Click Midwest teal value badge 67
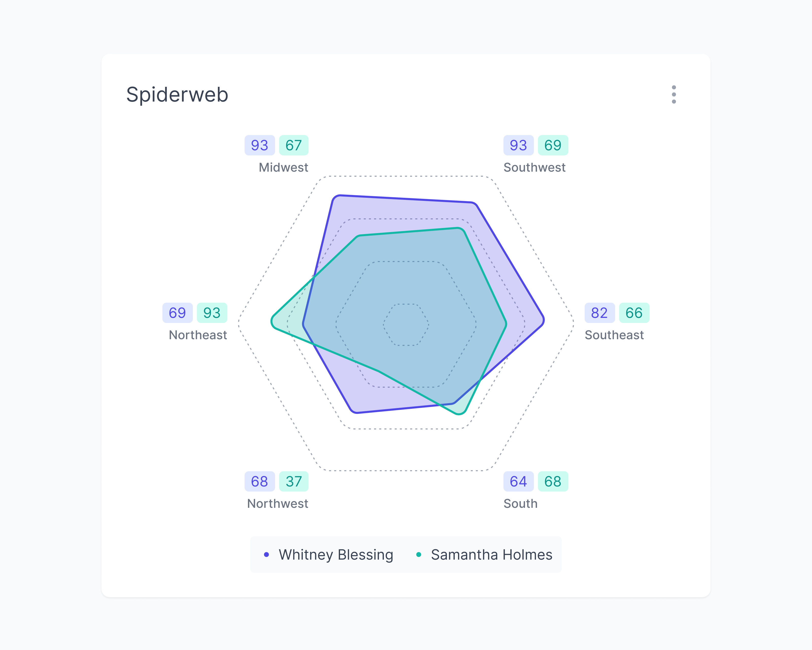The image size is (812, 650). 294,145
